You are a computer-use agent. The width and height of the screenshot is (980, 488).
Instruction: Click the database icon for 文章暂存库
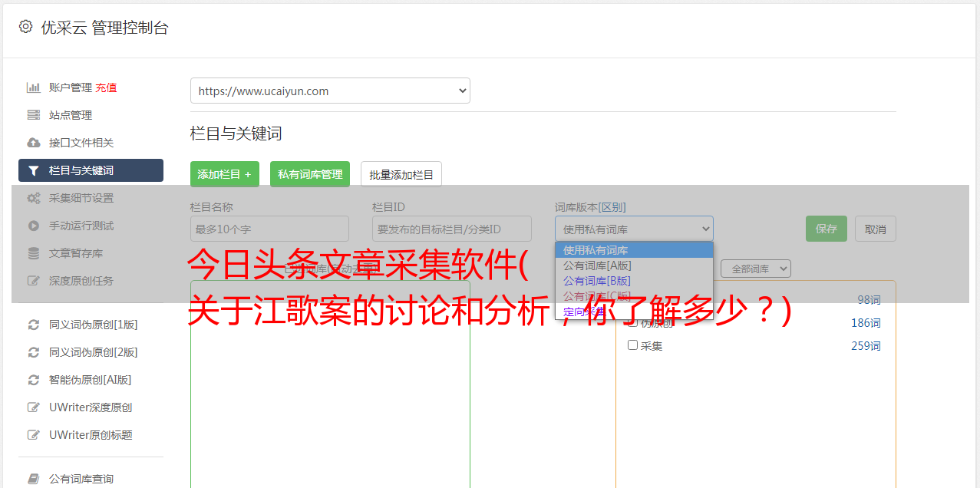[x=34, y=253]
